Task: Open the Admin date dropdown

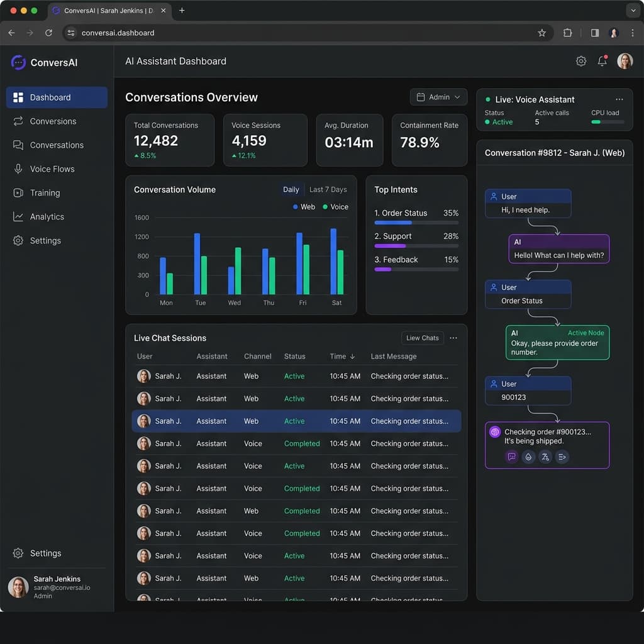Action: [x=438, y=97]
